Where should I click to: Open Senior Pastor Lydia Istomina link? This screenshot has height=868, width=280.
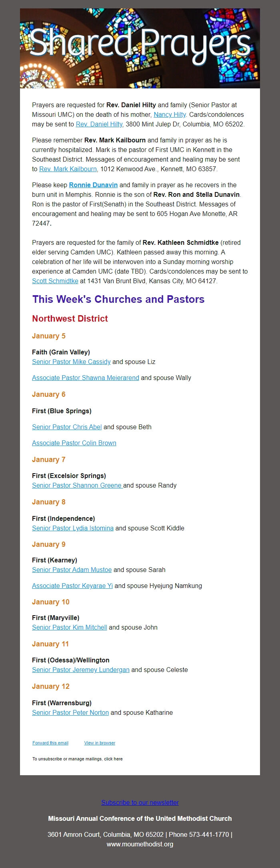(x=73, y=528)
